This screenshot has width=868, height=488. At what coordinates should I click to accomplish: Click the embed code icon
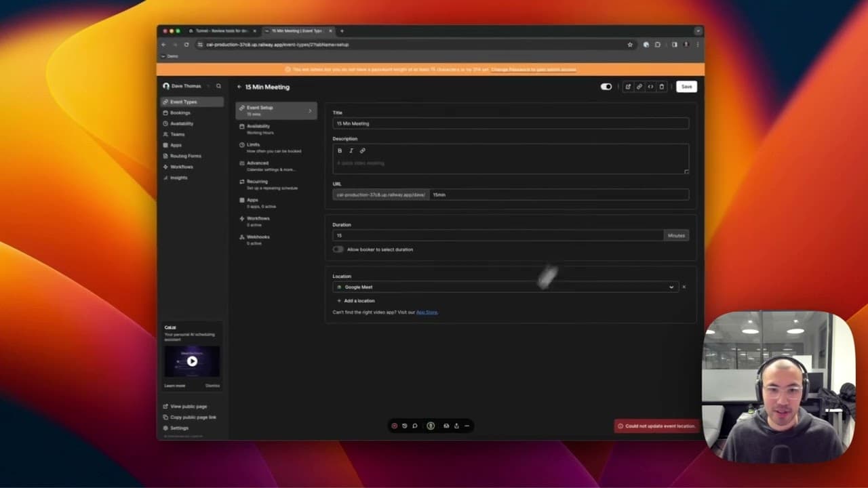[650, 87]
